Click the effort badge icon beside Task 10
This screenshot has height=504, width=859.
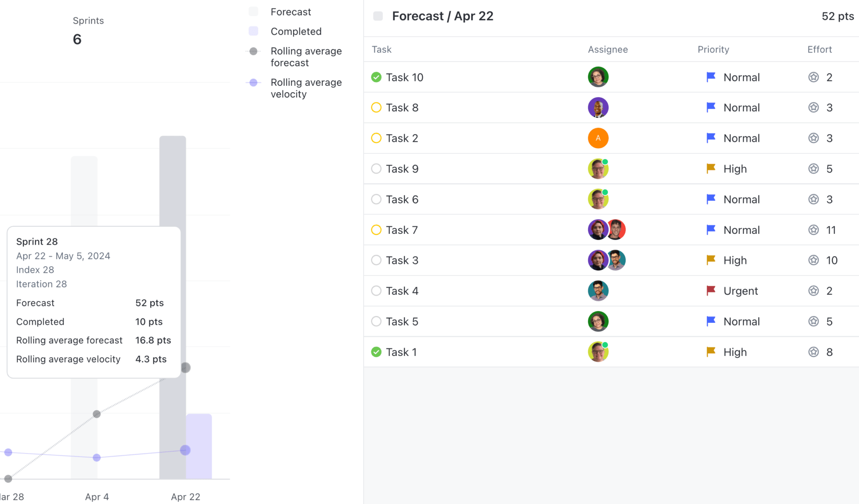point(813,77)
